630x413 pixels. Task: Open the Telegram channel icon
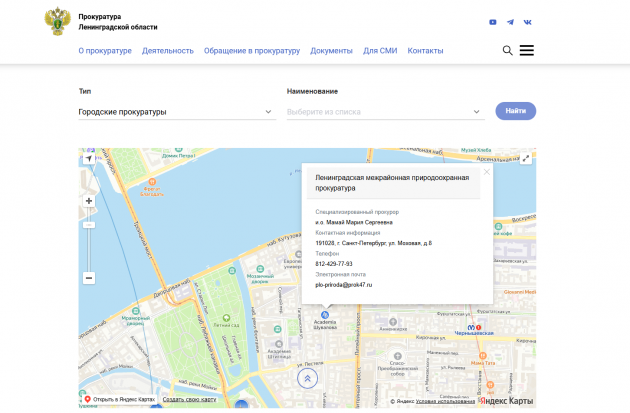click(x=510, y=22)
